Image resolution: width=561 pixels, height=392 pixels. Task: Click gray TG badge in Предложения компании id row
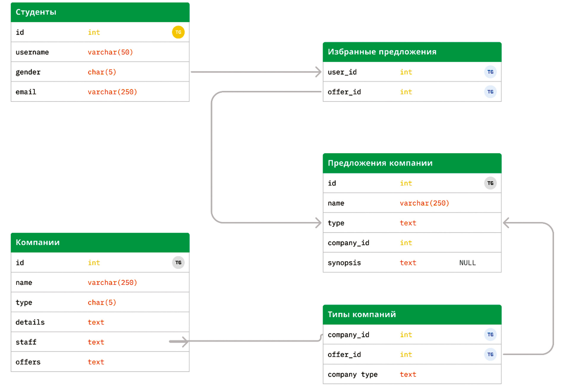[x=490, y=183]
